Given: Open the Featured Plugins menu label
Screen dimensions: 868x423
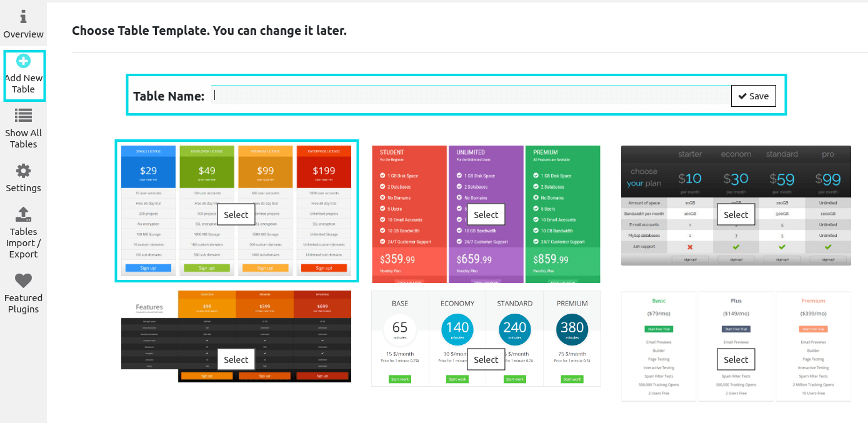Looking at the screenshot, I should (x=23, y=304).
